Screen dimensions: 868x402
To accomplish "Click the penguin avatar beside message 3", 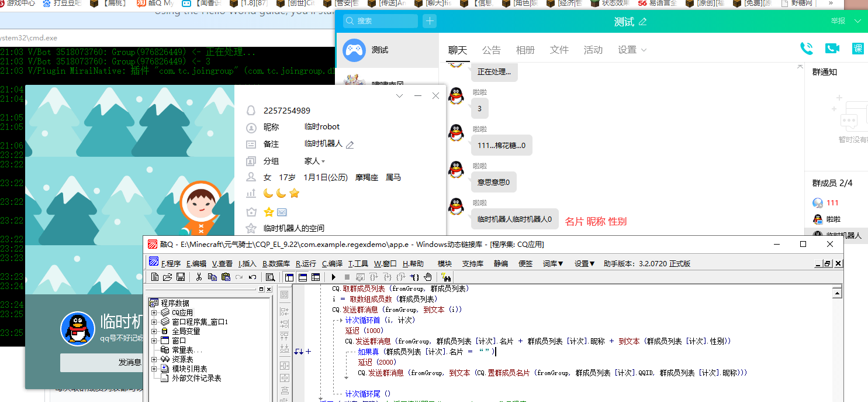I will coord(457,96).
